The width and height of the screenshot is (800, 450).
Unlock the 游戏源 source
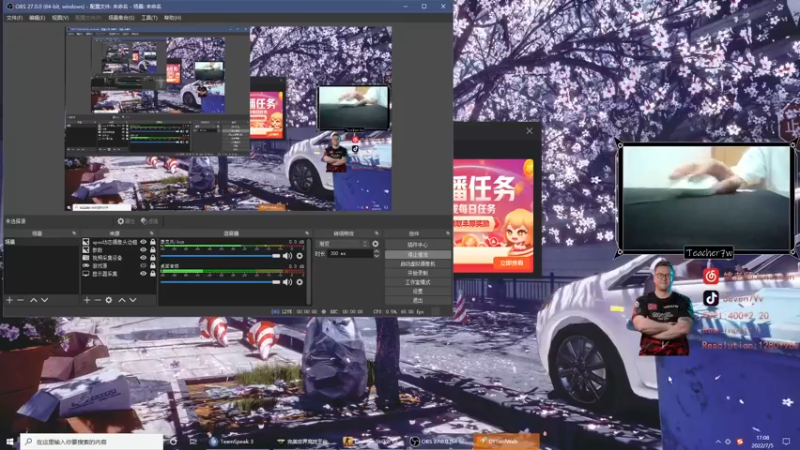(x=153, y=265)
